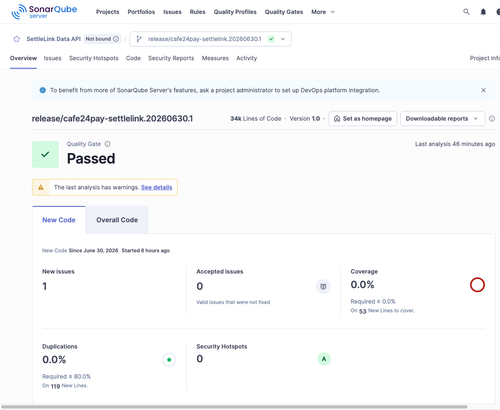Open the Security Hotspots count 0
Screen dimensions: 500x410
(x=199, y=359)
